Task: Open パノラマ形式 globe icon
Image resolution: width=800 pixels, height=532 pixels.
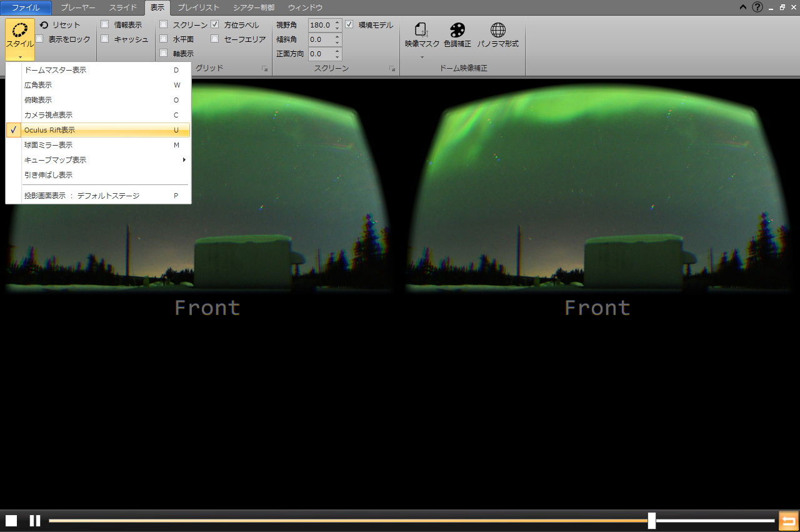Action: [498, 36]
